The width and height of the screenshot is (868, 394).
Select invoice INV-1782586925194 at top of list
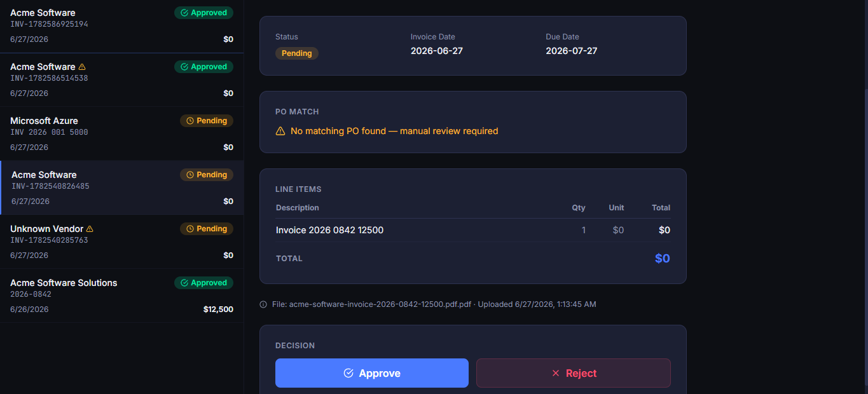click(121, 26)
